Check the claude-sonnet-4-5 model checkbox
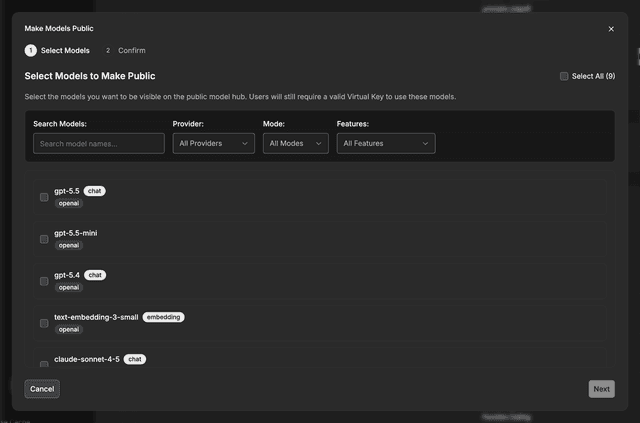The height and width of the screenshot is (423, 640). [44, 364]
